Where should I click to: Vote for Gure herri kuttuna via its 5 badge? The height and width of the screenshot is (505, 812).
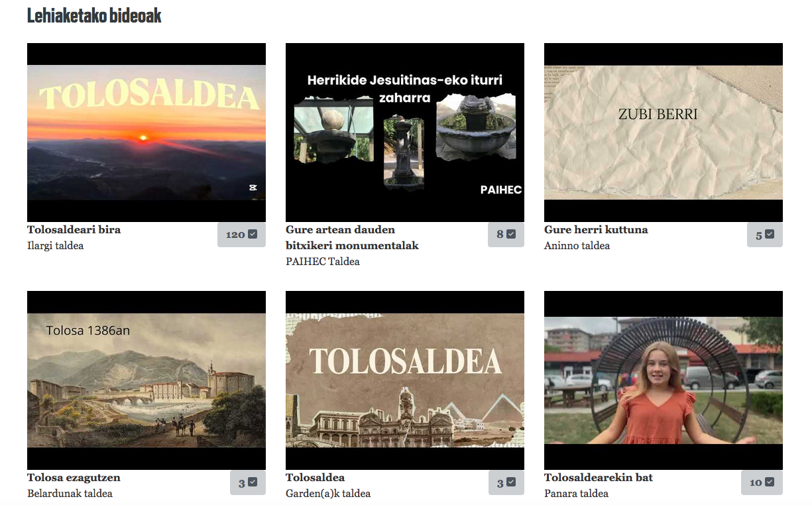click(764, 235)
